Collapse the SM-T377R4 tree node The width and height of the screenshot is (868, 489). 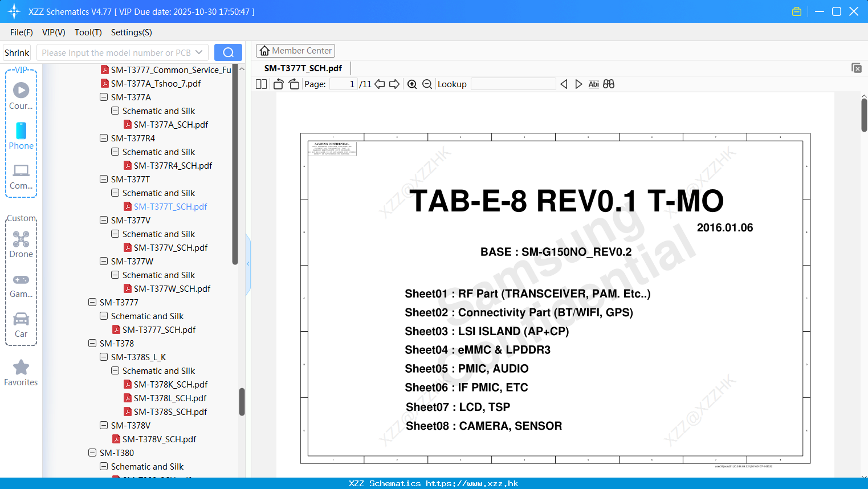(x=104, y=138)
